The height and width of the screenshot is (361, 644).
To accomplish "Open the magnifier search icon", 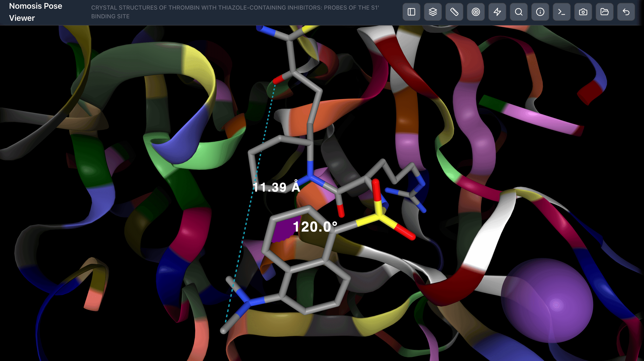I will [x=519, y=12].
